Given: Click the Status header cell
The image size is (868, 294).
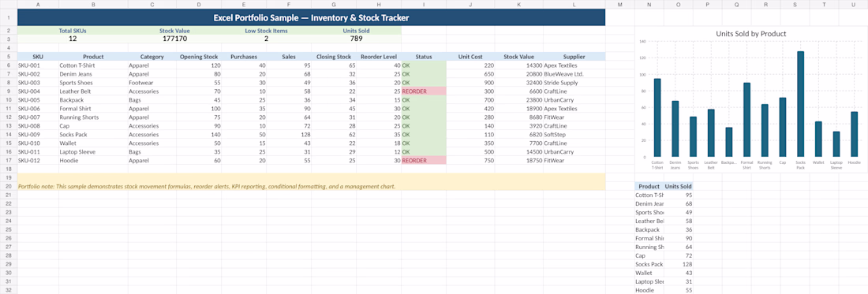Looking at the screenshot, I should pos(424,57).
